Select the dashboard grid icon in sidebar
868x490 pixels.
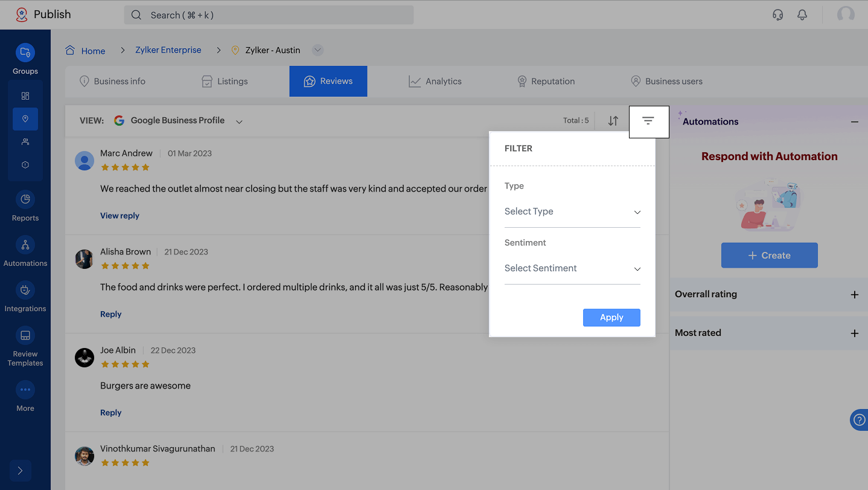click(x=25, y=96)
